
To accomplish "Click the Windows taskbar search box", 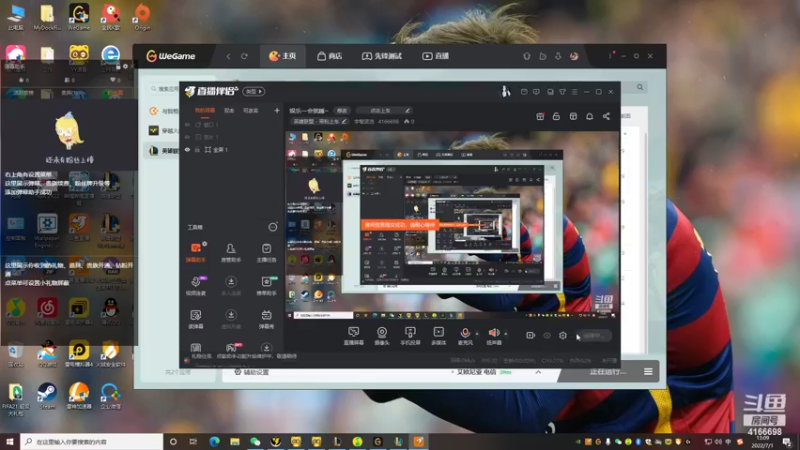I will point(92,441).
